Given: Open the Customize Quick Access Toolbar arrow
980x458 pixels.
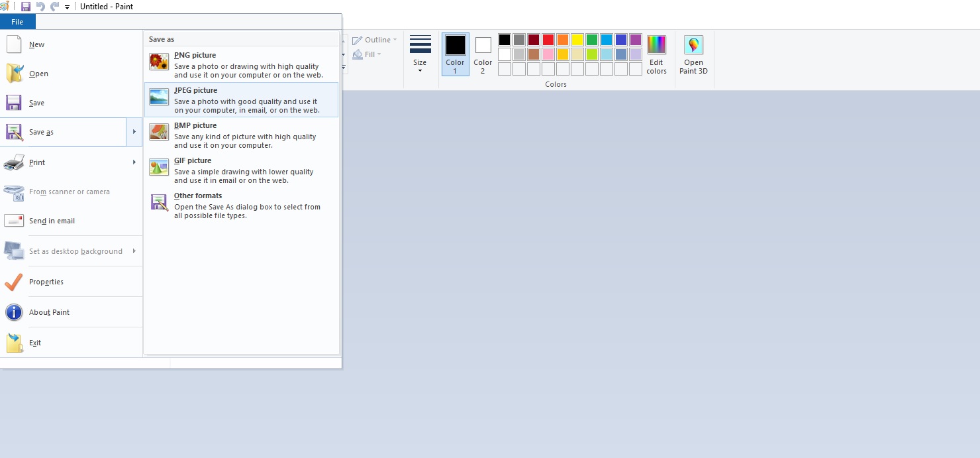Looking at the screenshot, I should [68, 7].
